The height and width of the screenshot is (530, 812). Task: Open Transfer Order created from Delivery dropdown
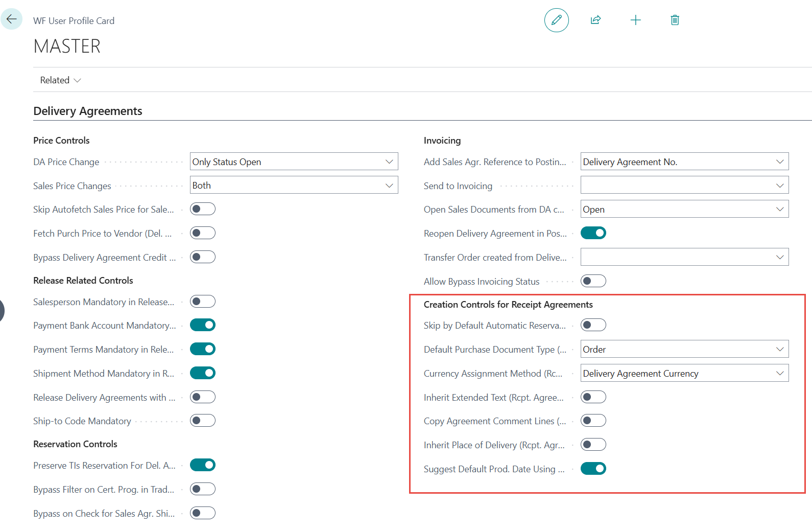[684, 257]
